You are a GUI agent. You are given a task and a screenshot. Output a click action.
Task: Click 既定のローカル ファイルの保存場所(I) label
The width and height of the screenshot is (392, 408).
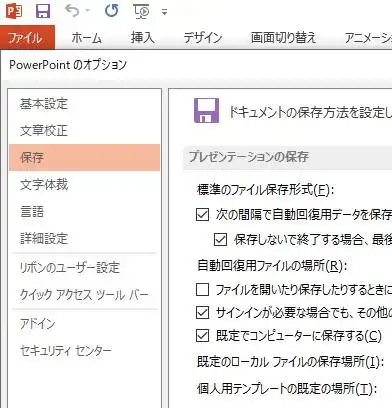tap(290, 362)
